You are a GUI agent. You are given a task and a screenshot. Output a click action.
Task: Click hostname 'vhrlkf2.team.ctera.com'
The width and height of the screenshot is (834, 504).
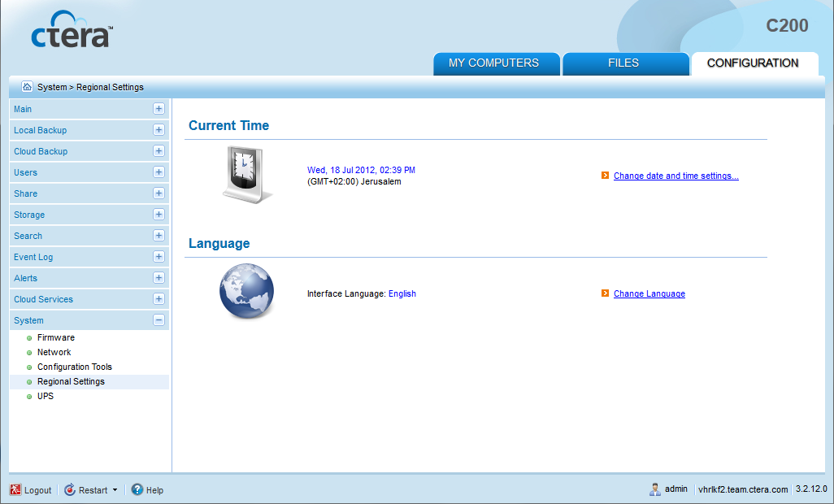743,489
